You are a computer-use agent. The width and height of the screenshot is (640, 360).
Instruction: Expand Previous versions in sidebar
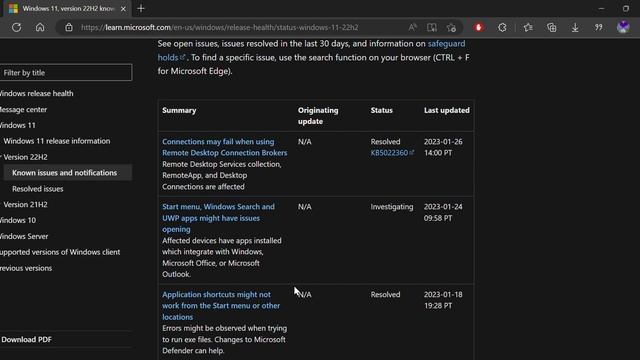click(x=26, y=268)
